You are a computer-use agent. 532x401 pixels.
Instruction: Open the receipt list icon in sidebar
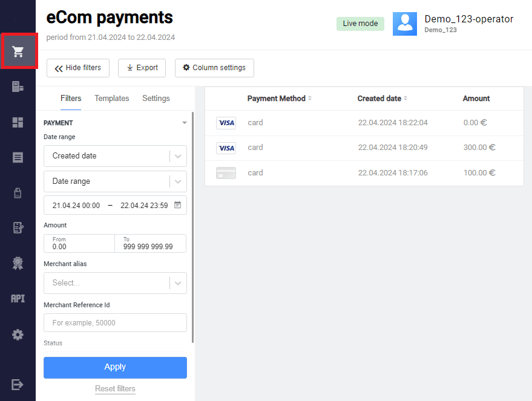coord(18,157)
